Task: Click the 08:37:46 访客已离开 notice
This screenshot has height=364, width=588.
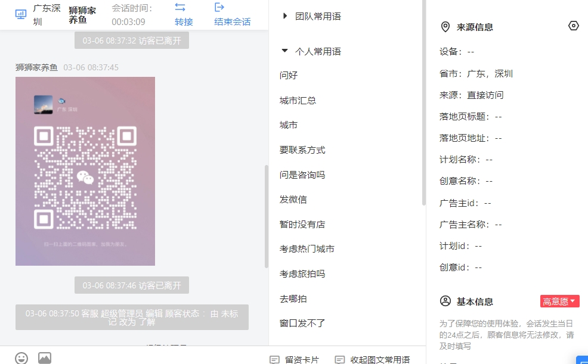Action: (x=132, y=285)
